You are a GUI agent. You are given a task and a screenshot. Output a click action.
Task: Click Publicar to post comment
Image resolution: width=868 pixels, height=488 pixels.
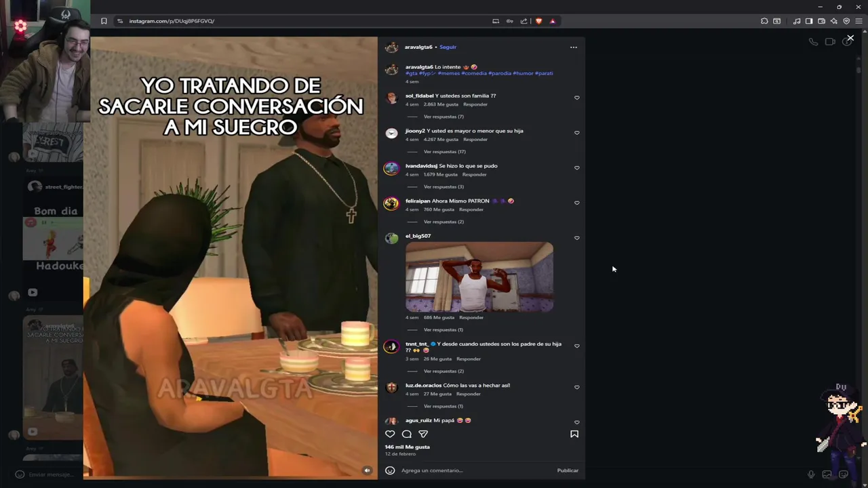pyautogui.click(x=568, y=470)
